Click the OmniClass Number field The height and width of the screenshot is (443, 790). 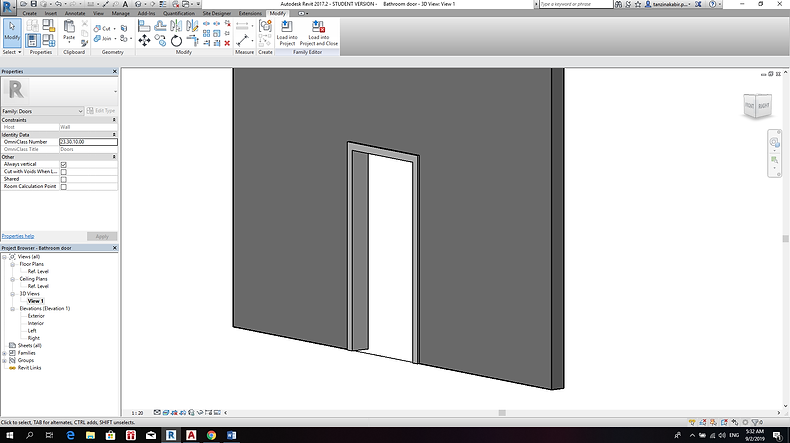click(x=88, y=142)
